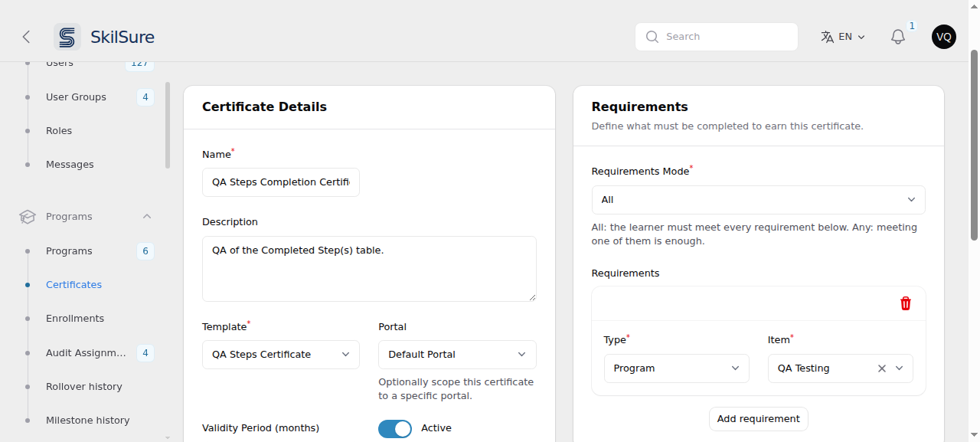Expand the Item dropdown arrow
This screenshot has height=442, width=980.
coord(900,368)
